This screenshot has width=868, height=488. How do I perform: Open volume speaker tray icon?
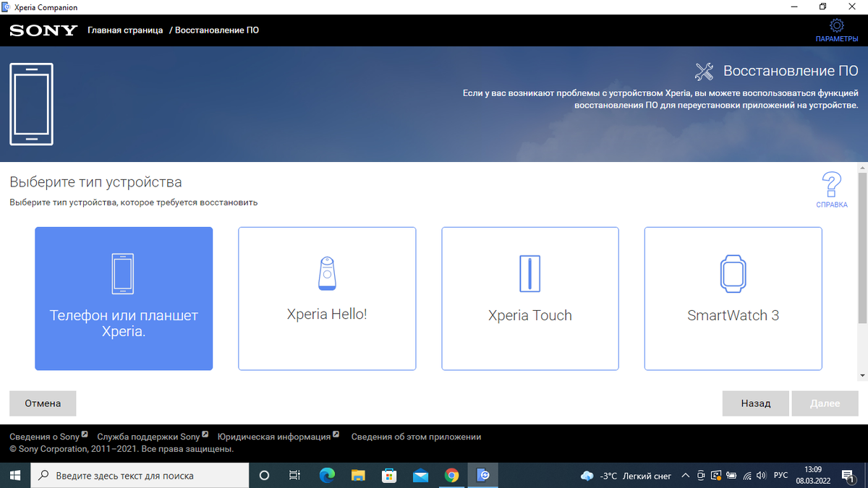click(761, 476)
